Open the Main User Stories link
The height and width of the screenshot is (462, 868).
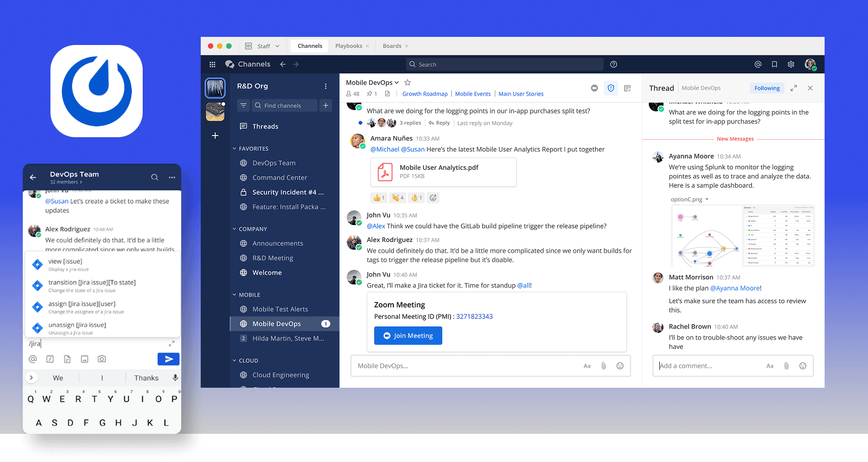coord(521,94)
